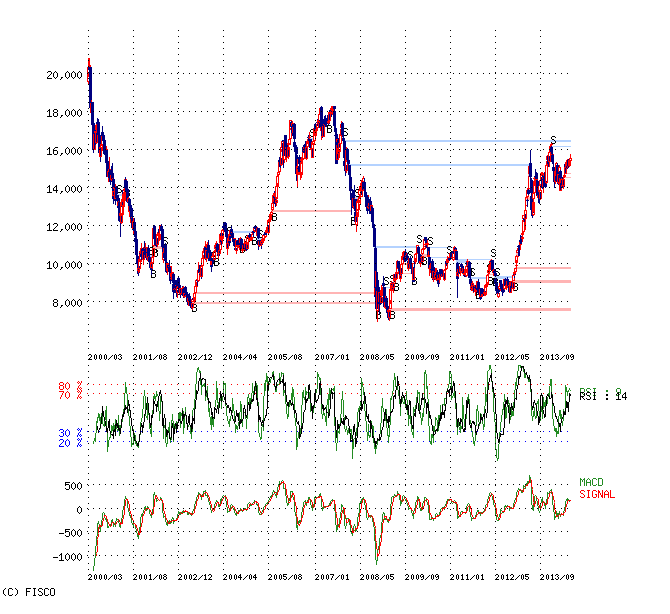Screen dimensions: 670x614
Task: Click 2004/04 date under the price chart
Action: pyautogui.click(x=240, y=357)
